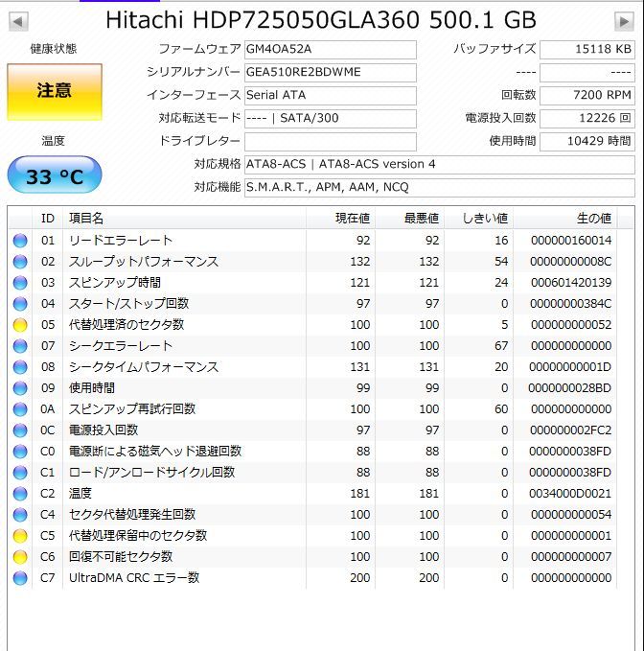Click the 生の値 column header
644x651 pixels.
[x=564, y=219]
